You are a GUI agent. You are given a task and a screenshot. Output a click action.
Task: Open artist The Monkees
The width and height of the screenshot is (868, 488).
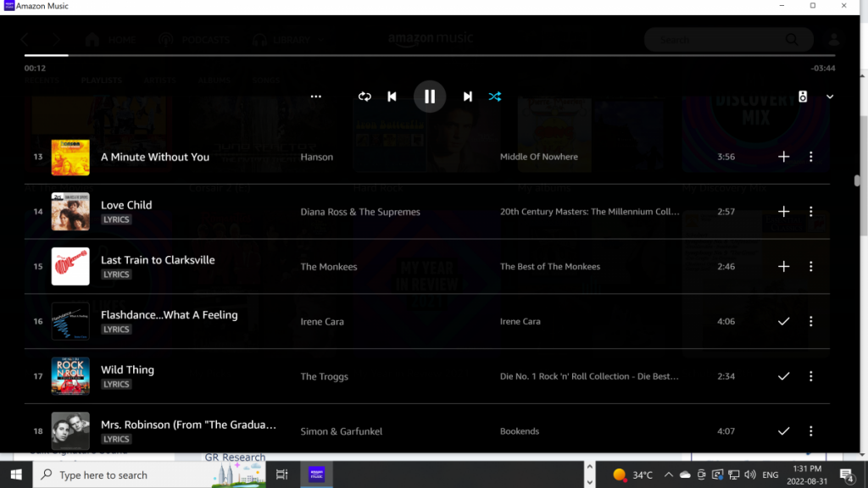coord(329,266)
